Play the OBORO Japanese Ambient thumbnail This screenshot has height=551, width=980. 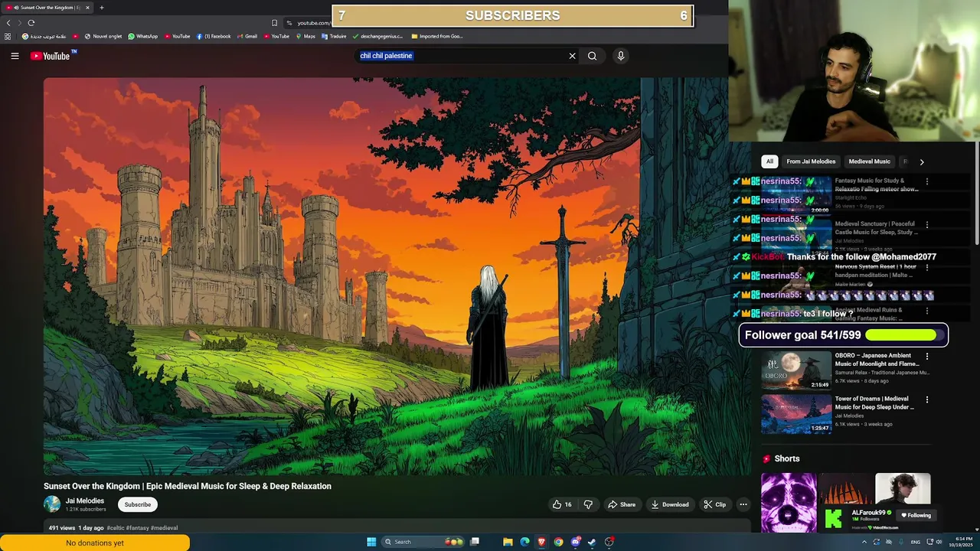click(x=796, y=370)
